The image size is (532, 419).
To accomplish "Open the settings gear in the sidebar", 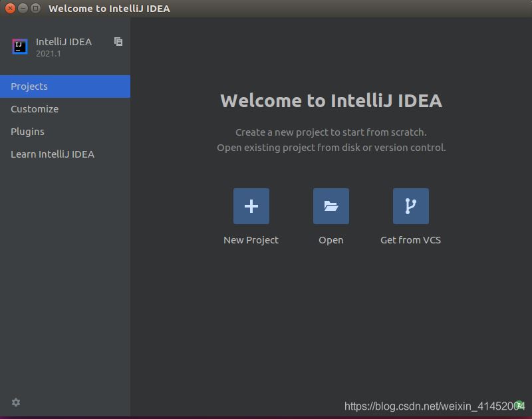I will (x=16, y=402).
